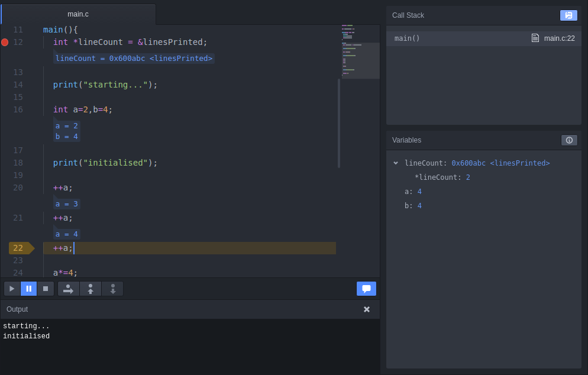The height and width of the screenshot is (375, 588).
Task: Click line number 20 in gutter
Action: (x=18, y=188)
